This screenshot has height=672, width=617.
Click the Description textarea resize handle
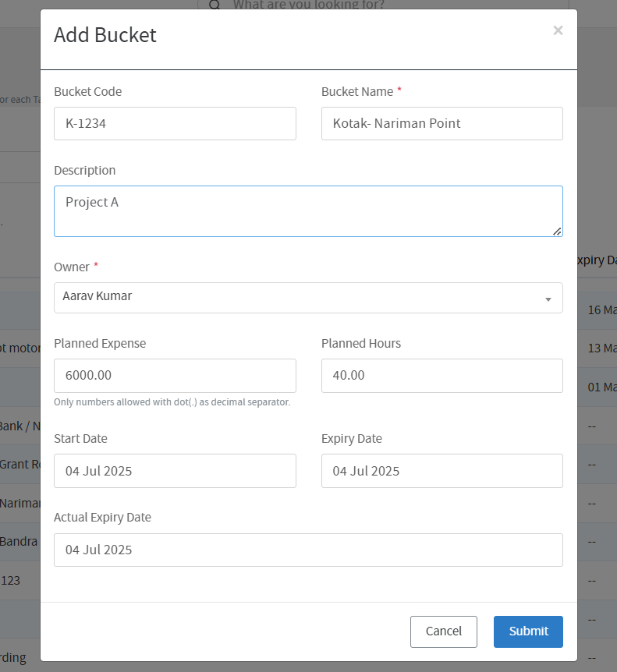point(557,231)
